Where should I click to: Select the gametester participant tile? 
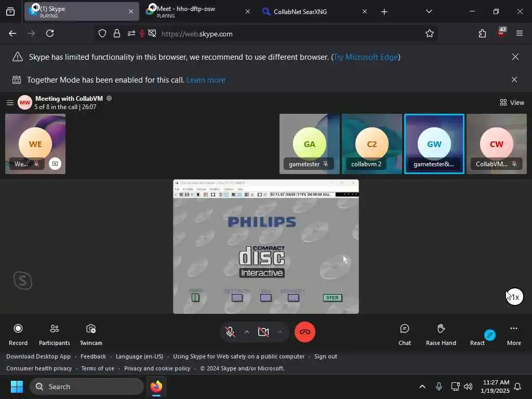(x=309, y=144)
